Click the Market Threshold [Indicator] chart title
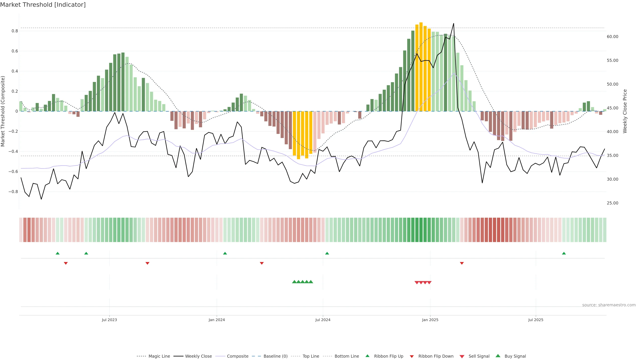This screenshot has height=362, width=644. (43, 5)
